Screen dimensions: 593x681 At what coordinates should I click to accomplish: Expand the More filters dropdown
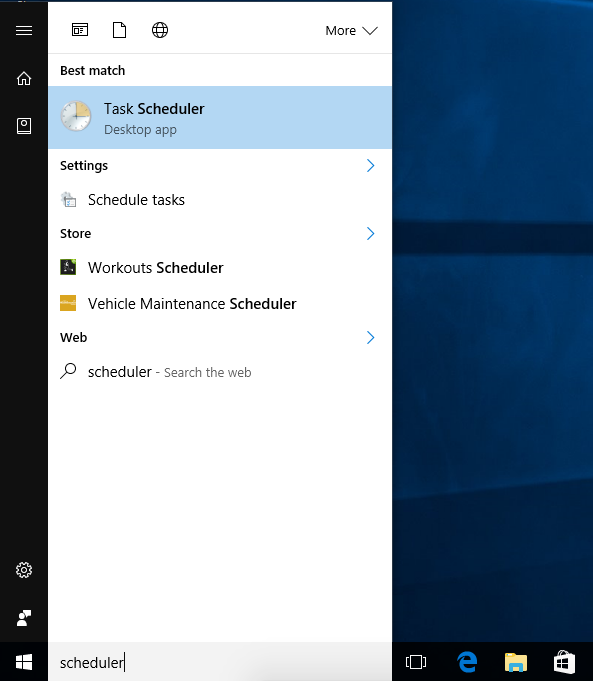pyautogui.click(x=351, y=30)
